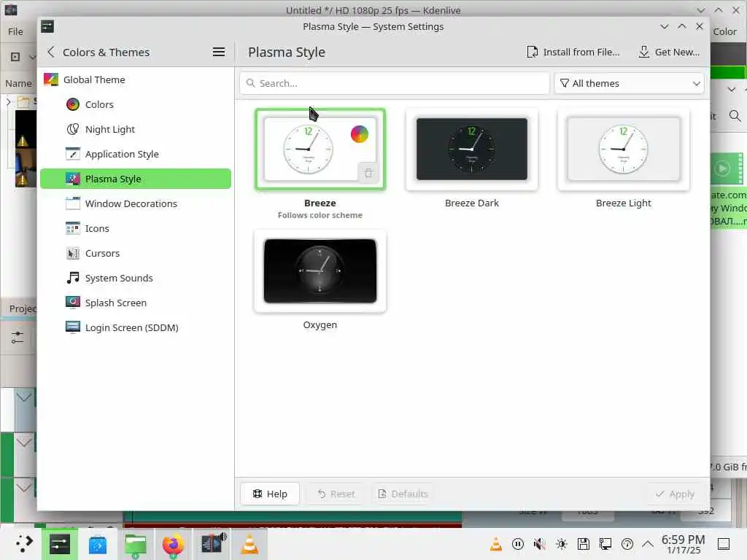The width and height of the screenshot is (747, 560).
Task: Toggle muted volume tray icon
Action: point(539,544)
